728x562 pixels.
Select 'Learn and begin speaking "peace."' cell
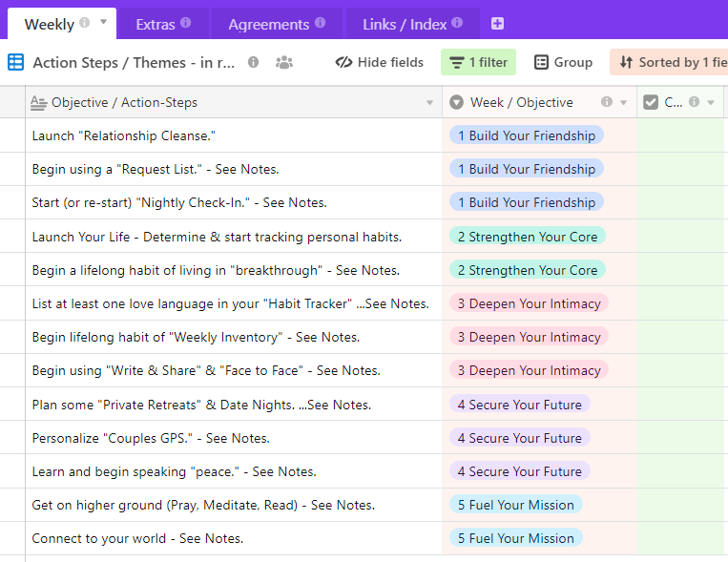(x=234, y=471)
